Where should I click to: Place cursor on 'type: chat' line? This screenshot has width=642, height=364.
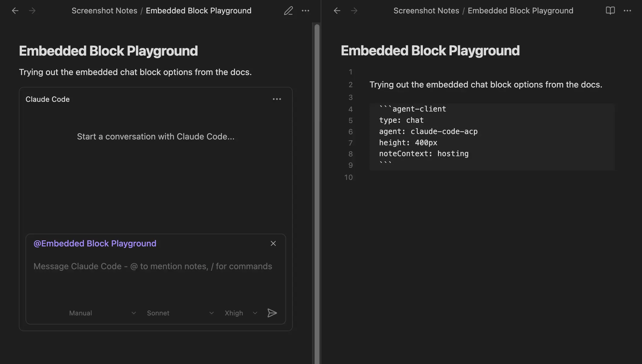click(x=401, y=120)
